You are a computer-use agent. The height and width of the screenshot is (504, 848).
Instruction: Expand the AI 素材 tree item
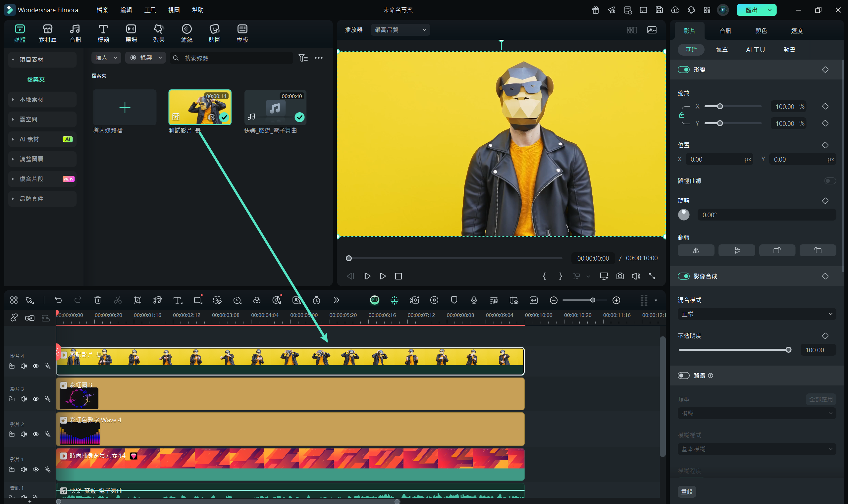point(42,139)
